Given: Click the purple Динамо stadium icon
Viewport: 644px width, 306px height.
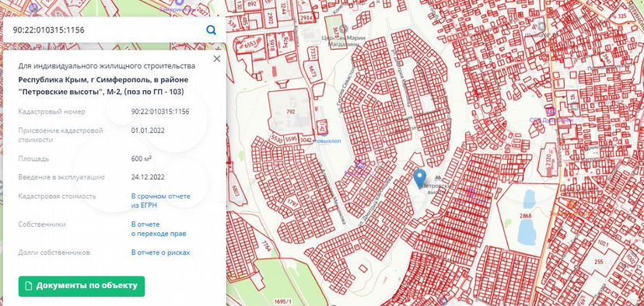Looking at the screenshot, I should point(551,111).
